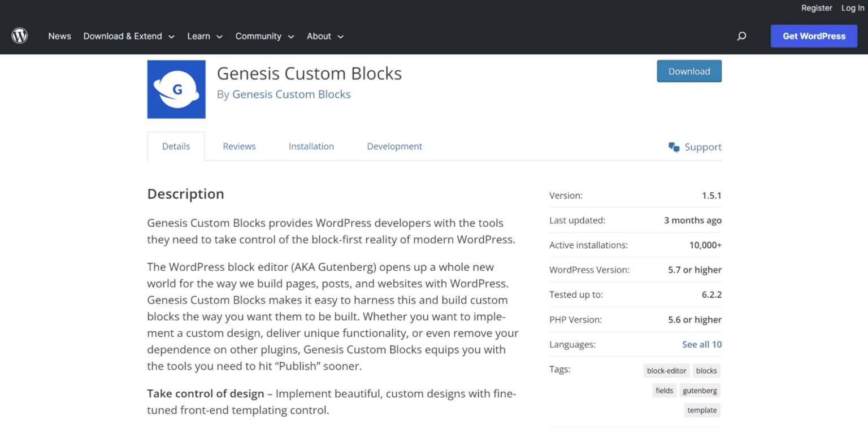The image size is (868, 429).
Task: Click the block-editor tag
Action: tap(666, 370)
